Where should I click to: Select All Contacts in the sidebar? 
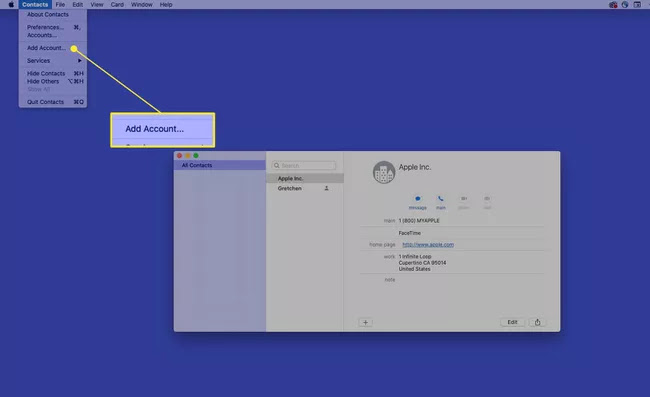point(220,165)
